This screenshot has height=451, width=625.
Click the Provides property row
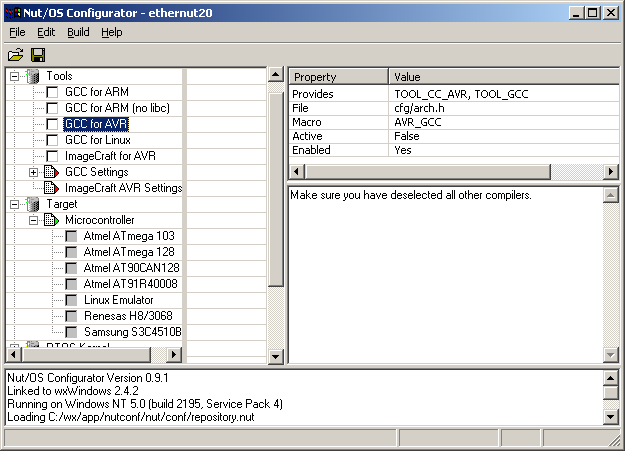[454, 94]
